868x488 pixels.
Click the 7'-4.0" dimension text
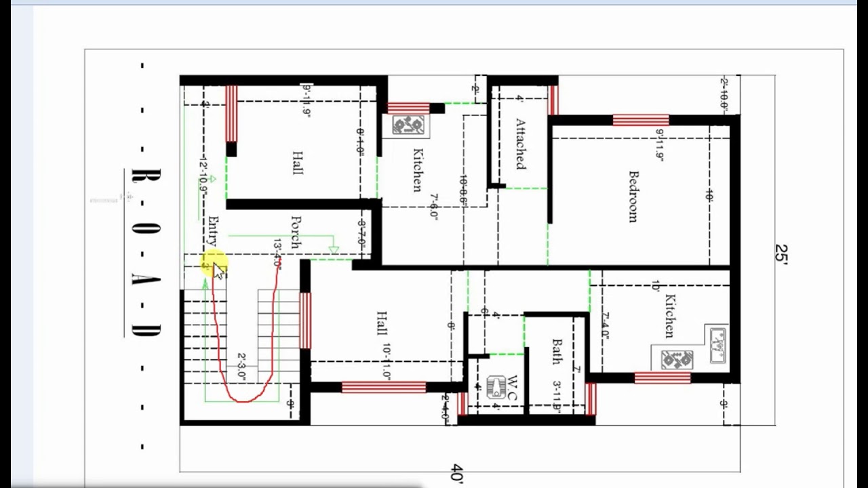(605, 325)
